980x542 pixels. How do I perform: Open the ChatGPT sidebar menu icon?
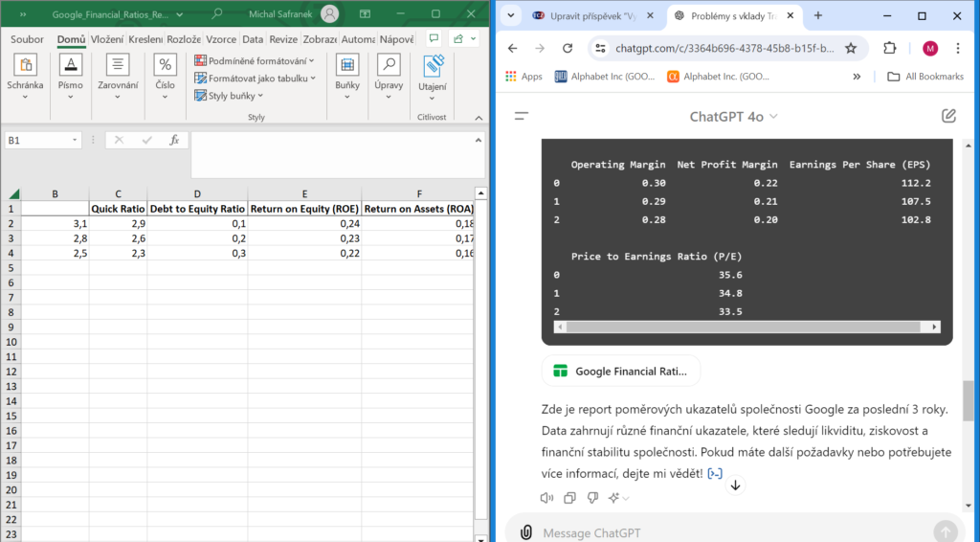pyautogui.click(x=522, y=116)
